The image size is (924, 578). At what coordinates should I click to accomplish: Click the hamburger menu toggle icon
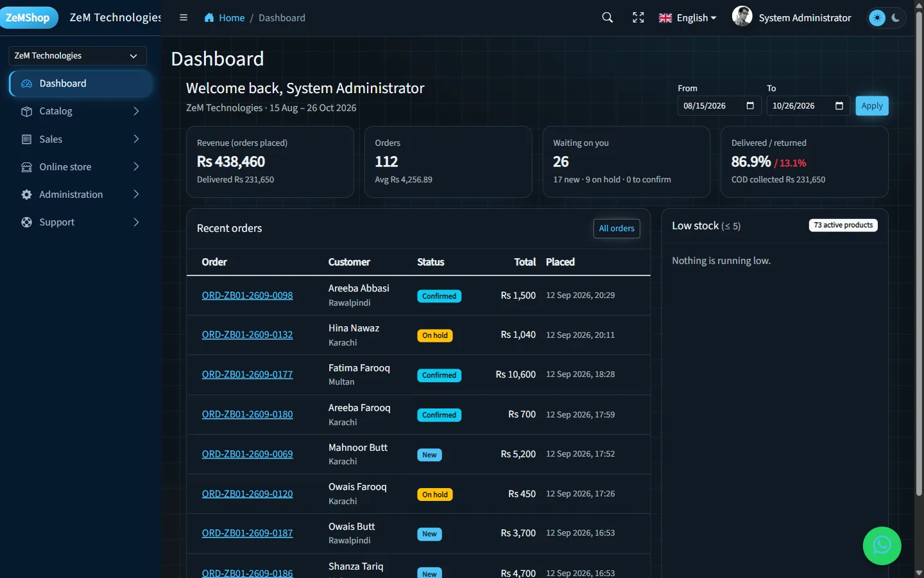pos(184,18)
